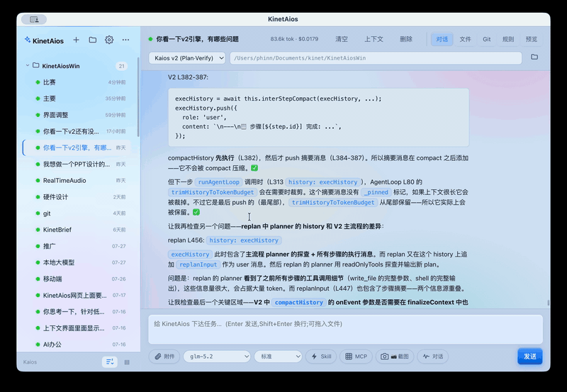
Task: Open conversation KinetAios网页上面要...
Action: (77, 295)
